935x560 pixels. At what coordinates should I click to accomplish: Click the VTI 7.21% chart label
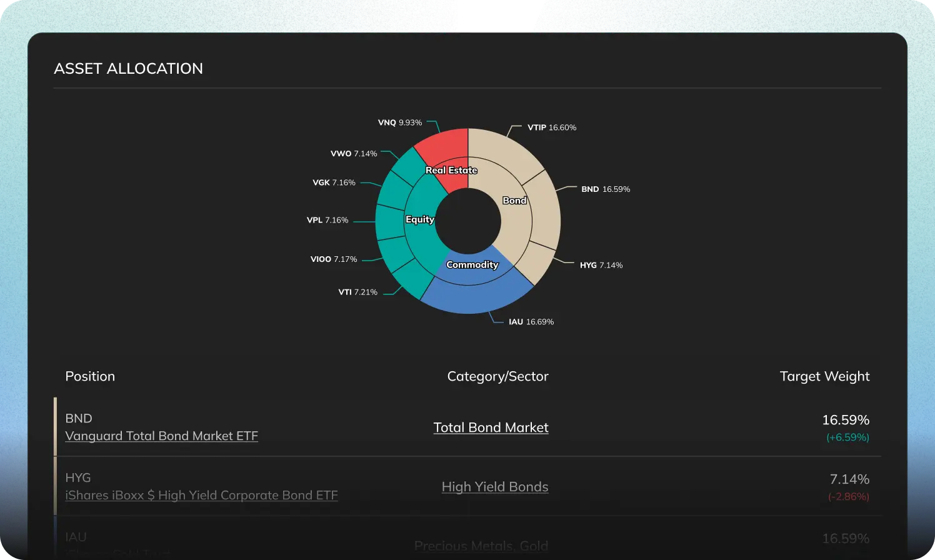coord(358,292)
